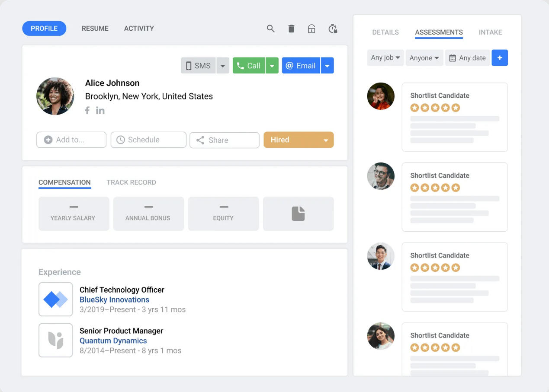This screenshot has width=549, height=392.
Task: Click the Schedule button
Action: (x=148, y=140)
